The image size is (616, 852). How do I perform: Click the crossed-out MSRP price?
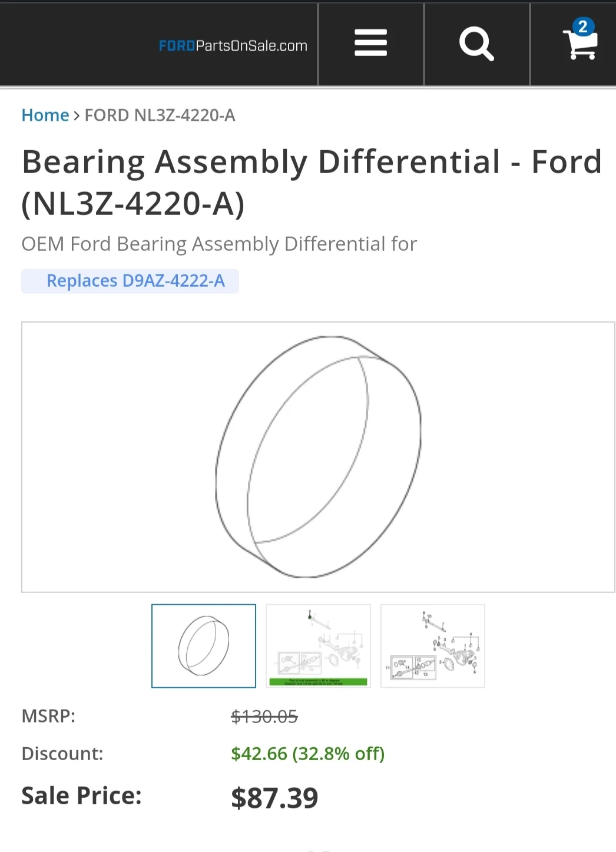tap(264, 716)
